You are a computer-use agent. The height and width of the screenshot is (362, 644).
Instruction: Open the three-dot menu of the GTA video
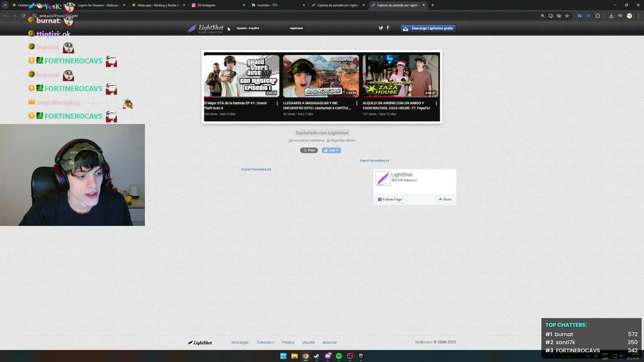click(277, 104)
